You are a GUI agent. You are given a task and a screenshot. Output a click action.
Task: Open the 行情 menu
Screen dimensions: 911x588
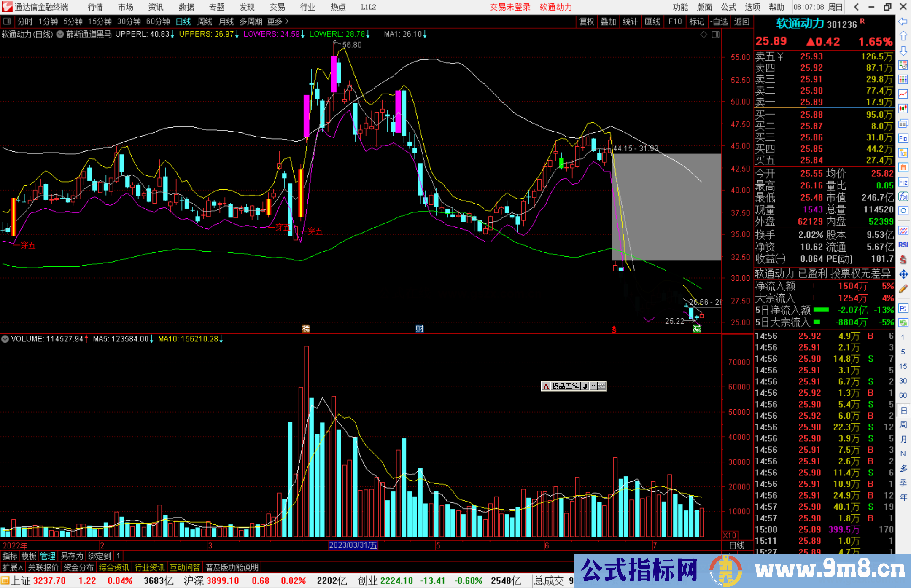95,7
